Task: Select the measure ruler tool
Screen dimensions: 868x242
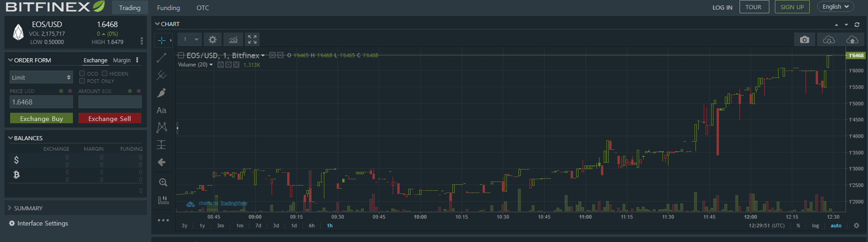Action: 163,200
